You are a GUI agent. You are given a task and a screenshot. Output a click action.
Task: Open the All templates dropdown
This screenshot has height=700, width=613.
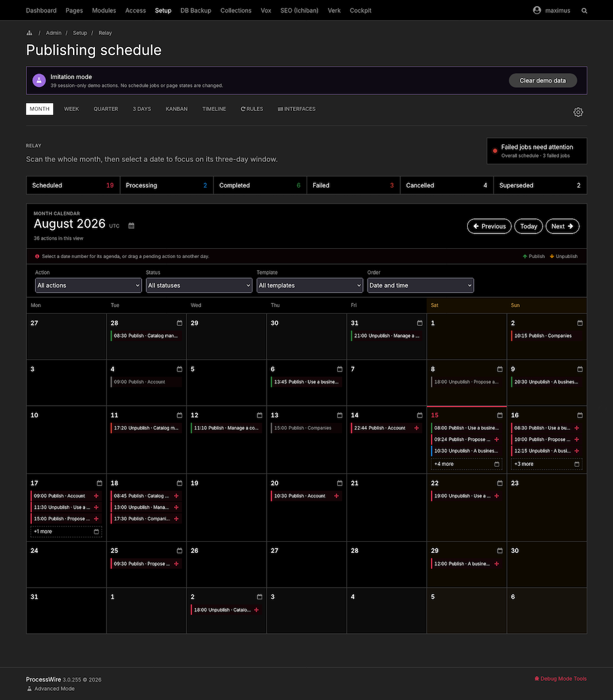click(x=310, y=285)
